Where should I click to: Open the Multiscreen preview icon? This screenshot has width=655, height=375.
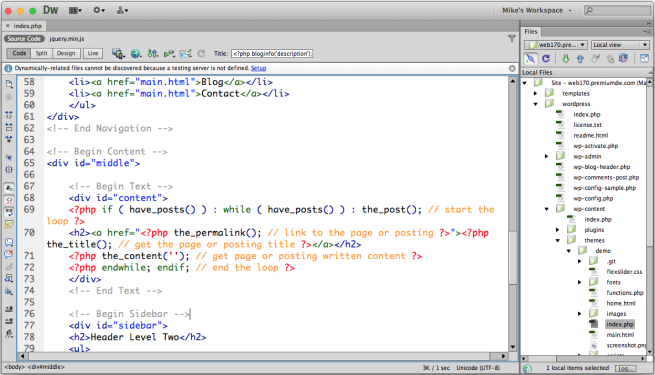click(x=118, y=53)
